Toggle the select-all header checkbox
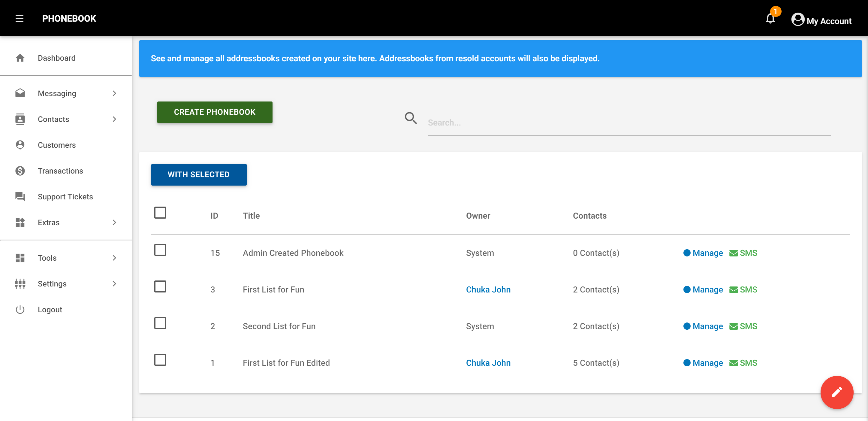The height and width of the screenshot is (421, 868). (x=160, y=213)
